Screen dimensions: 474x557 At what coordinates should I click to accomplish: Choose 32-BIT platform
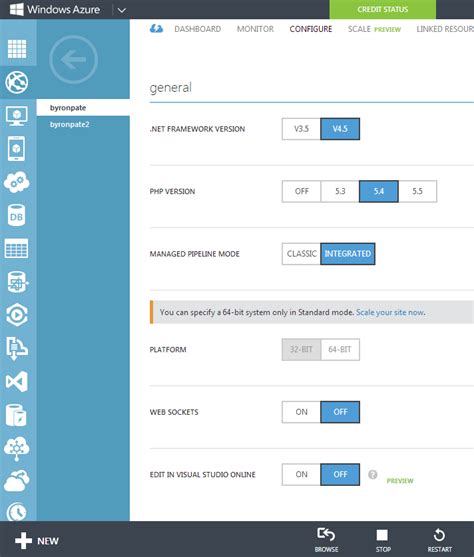(x=301, y=350)
